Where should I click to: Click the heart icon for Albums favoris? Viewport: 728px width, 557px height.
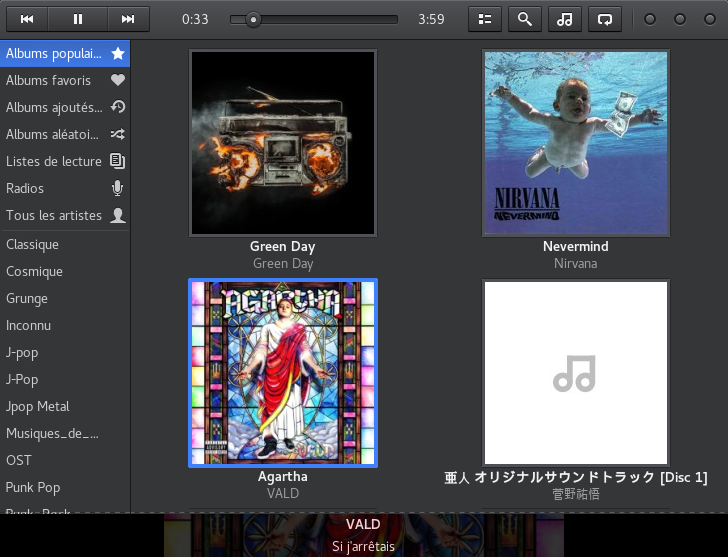[118, 80]
